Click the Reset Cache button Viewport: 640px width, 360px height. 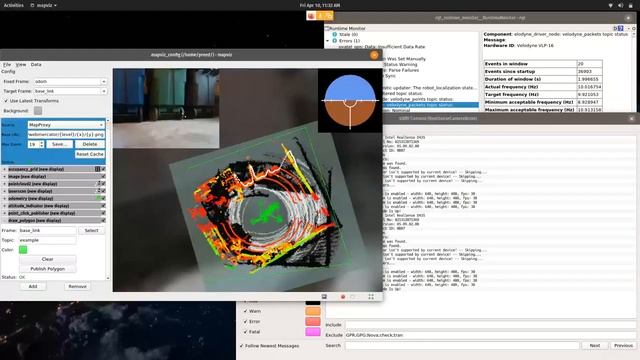(x=90, y=154)
